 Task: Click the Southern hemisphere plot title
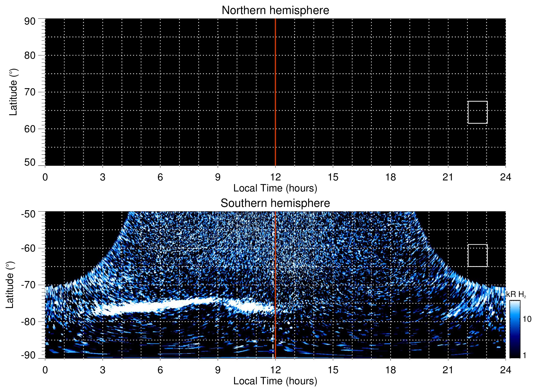275,203
